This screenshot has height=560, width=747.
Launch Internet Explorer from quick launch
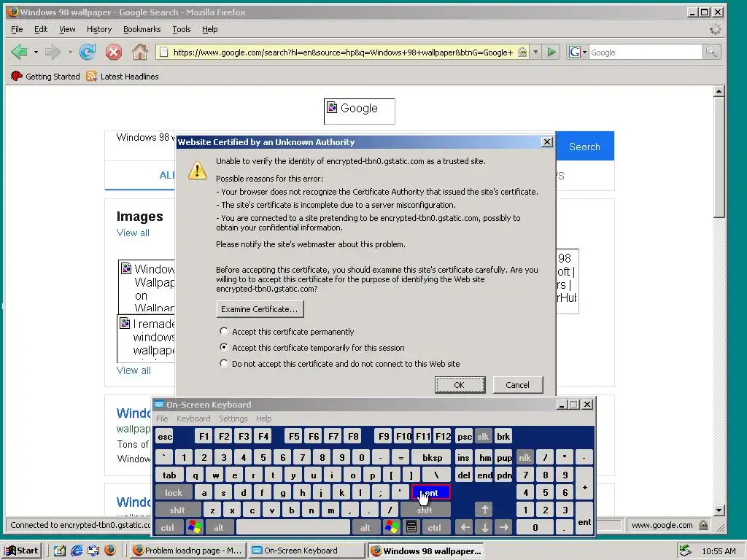click(76, 551)
